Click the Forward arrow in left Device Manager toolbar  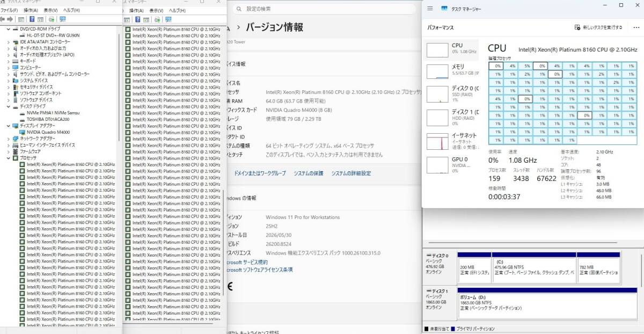coord(10,19)
